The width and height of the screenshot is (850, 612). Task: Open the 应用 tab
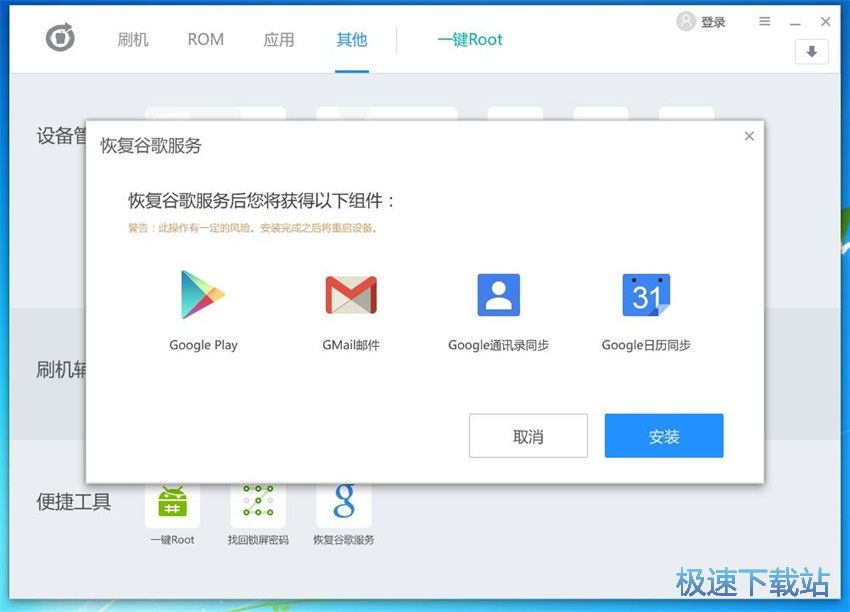pos(279,40)
